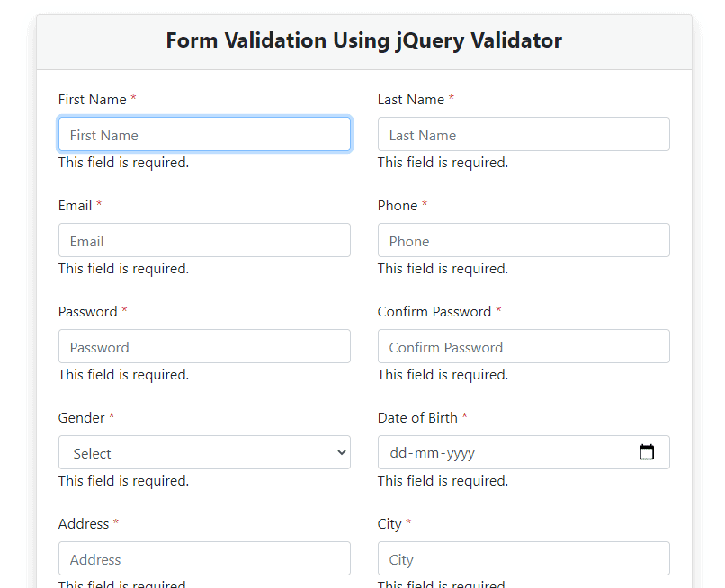The height and width of the screenshot is (588, 725).
Task: Expand the Gender select menu
Action: 204,452
